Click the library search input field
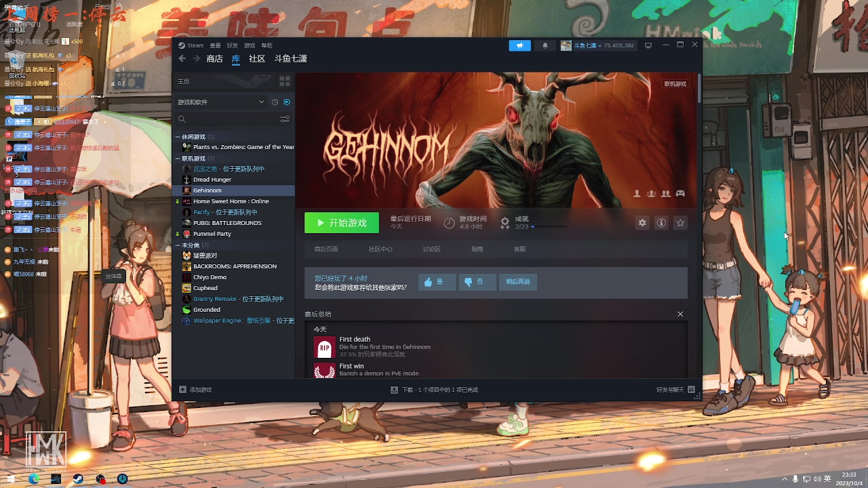This screenshot has width=868, height=488. 233,119
